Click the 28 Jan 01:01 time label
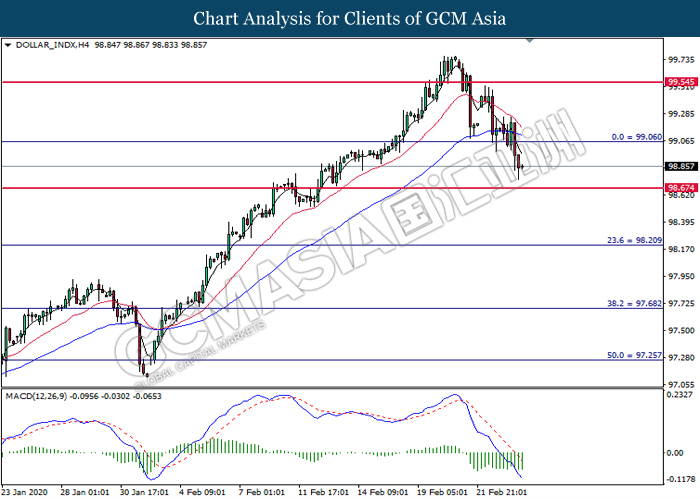Viewport: 700px width, 500px height. click(x=85, y=492)
